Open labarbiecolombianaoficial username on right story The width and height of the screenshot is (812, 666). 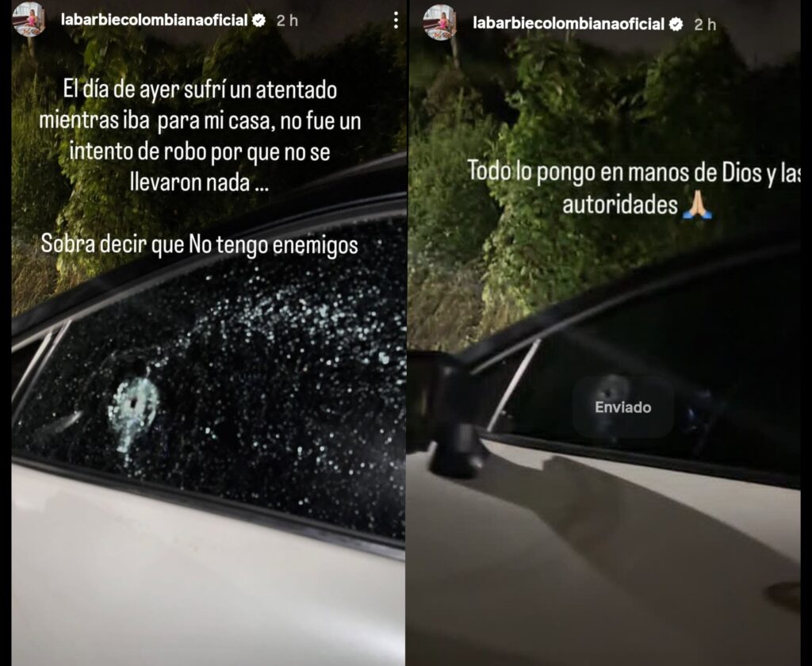(569, 24)
